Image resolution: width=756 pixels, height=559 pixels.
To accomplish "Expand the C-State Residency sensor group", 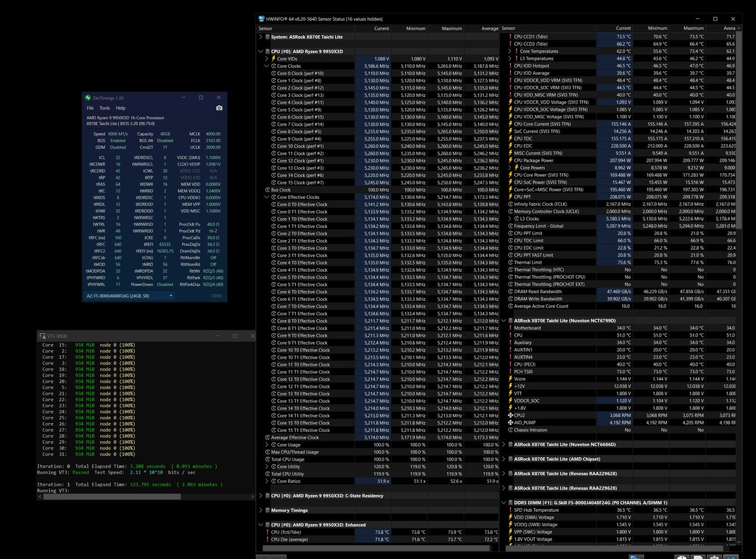I will coord(260,495).
